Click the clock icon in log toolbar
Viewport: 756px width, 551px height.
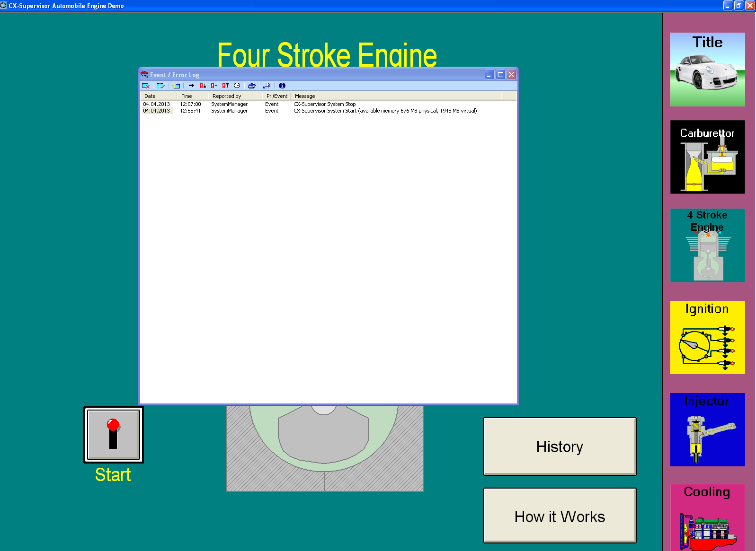237,86
